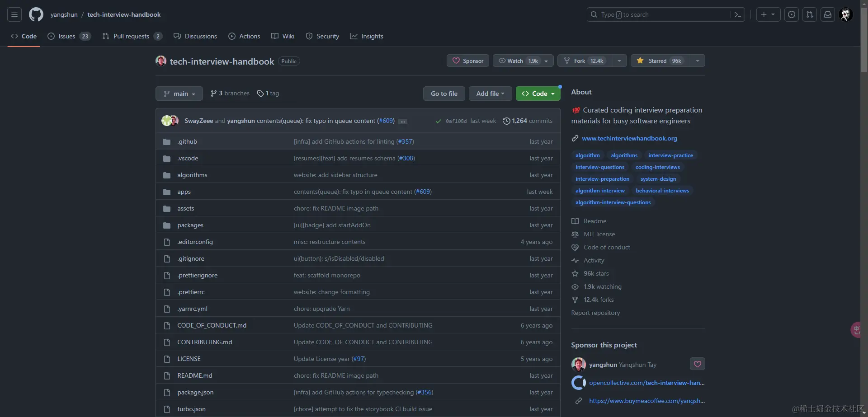The width and height of the screenshot is (868, 417).
Task: Open the Issues tab
Action: point(69,36)
